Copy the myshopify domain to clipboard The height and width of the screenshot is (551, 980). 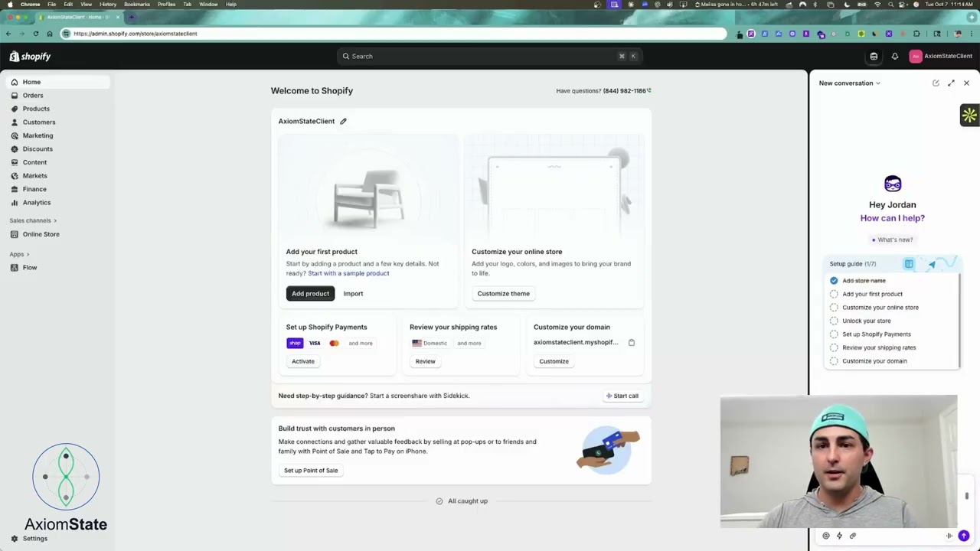[x=632, y=343]
